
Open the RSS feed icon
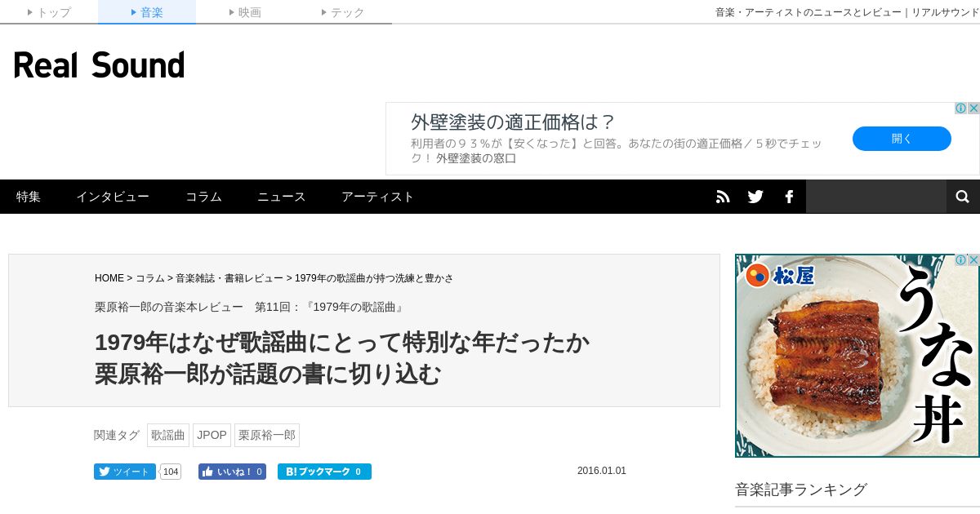point(723,197)
